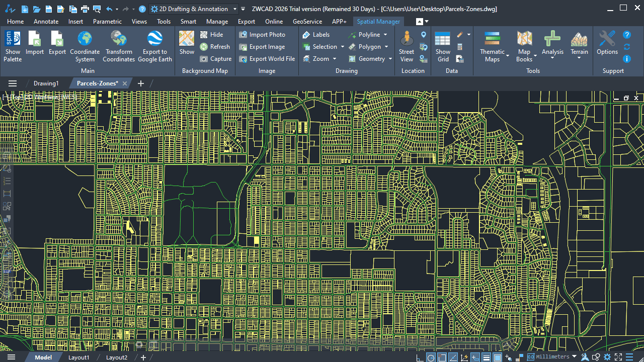
Task: Open the Millimeters units dropdown
Action: [574, 357]
